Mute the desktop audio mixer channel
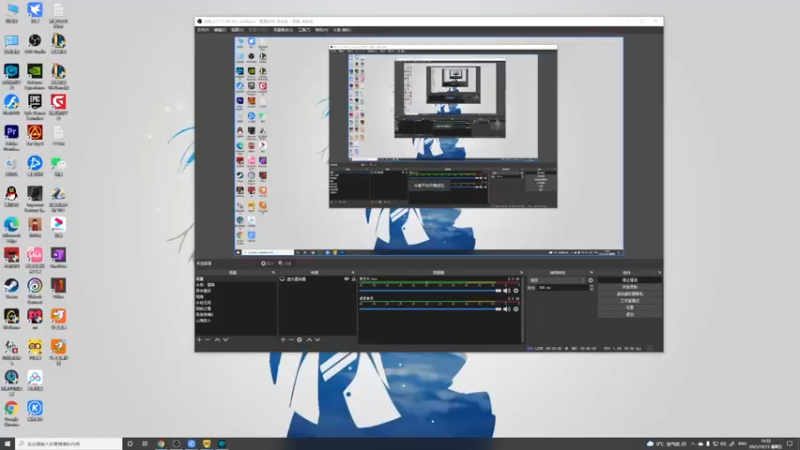Image resolution: width=800 pixels, height=450 pixels. (507, 309)
